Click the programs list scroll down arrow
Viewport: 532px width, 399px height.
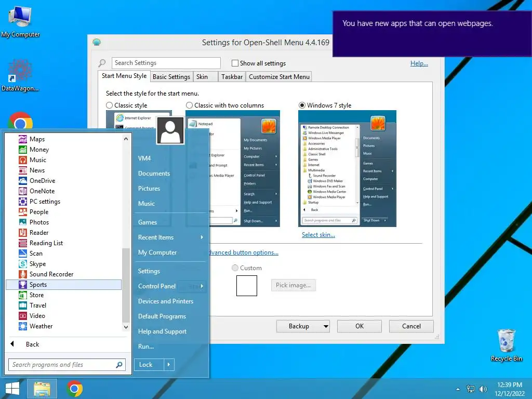coord(126,327)
